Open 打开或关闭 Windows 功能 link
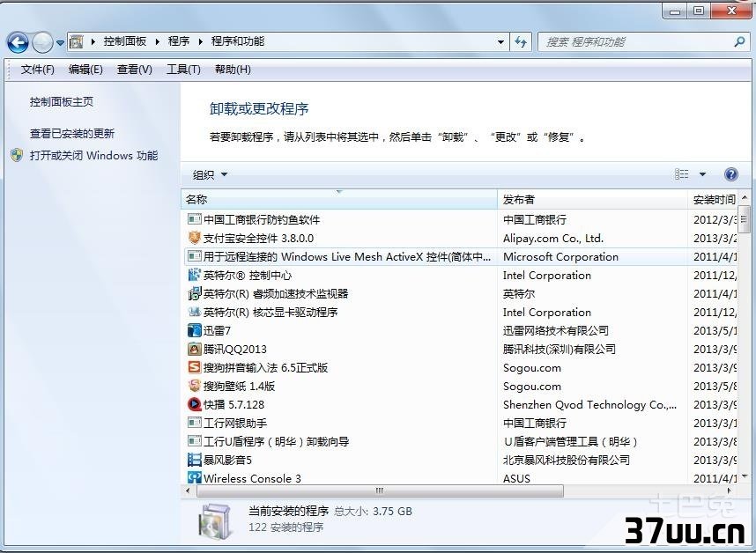This screenshot has width=756, height=553. (93, 156)
